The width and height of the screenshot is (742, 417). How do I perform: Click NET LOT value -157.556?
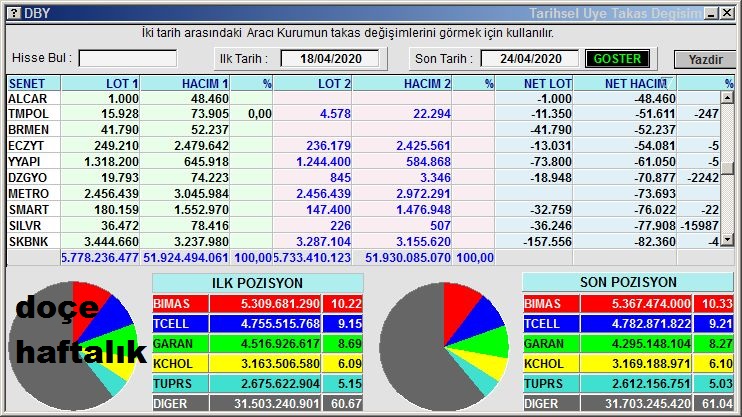click(548, 242)
